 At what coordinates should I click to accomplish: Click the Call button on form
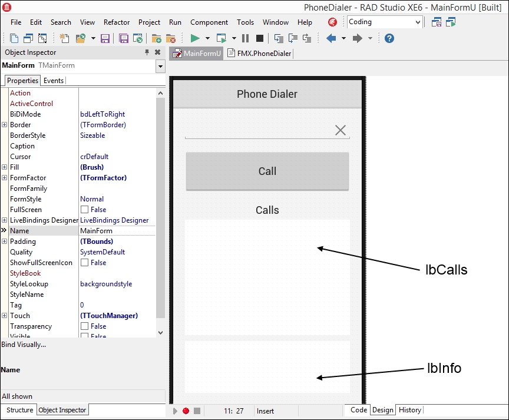(x=267, y=171)
